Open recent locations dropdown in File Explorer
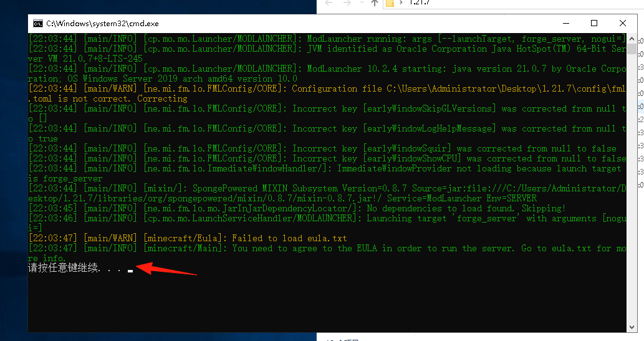The image size is (644, 341). [362, 2]
